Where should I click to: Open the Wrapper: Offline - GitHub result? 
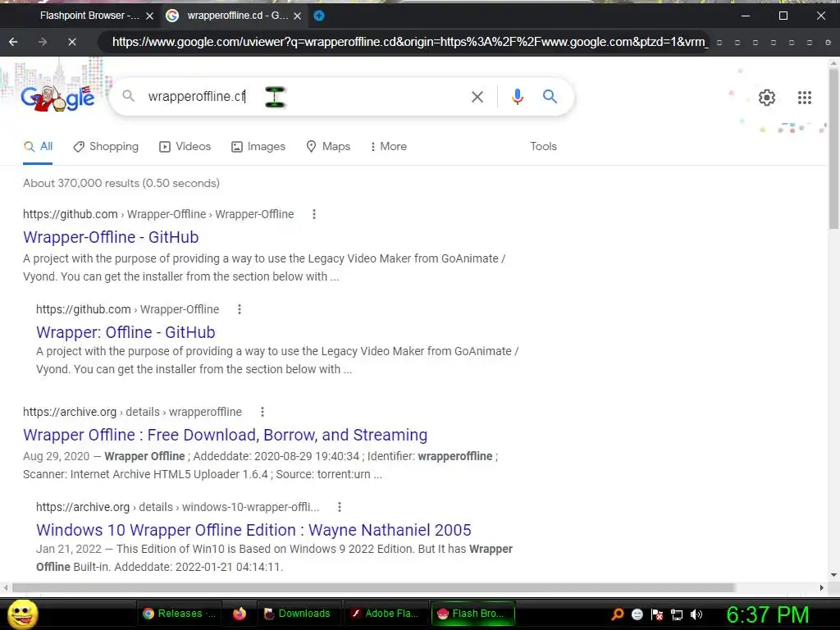pyautogui.click(x=126, y=332)
